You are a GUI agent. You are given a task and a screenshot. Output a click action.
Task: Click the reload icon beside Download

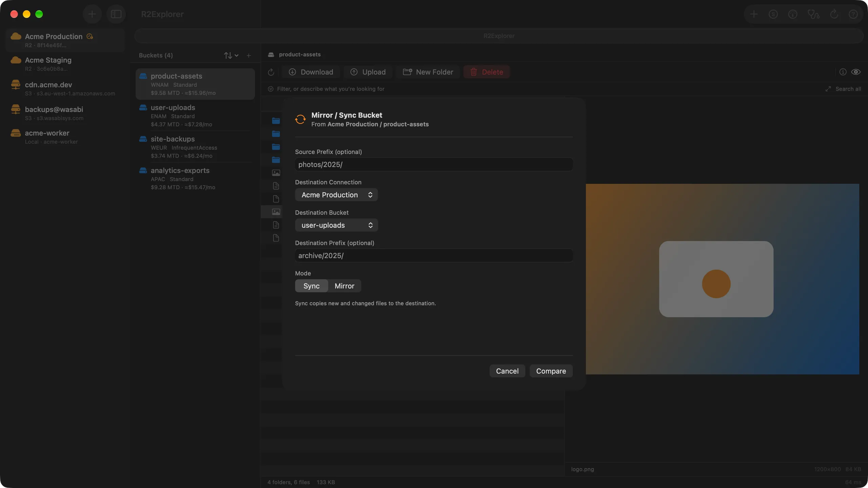click(271, 72)
